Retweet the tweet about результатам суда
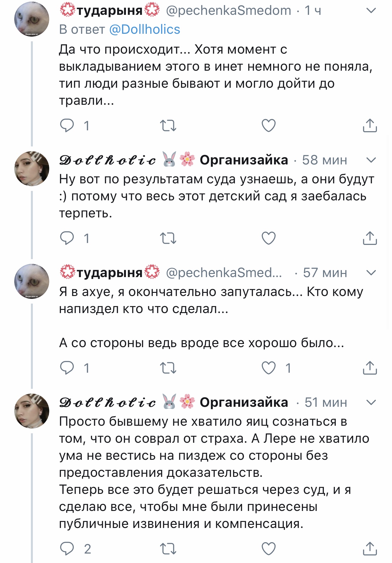392x563 pixels. point(168,238)
